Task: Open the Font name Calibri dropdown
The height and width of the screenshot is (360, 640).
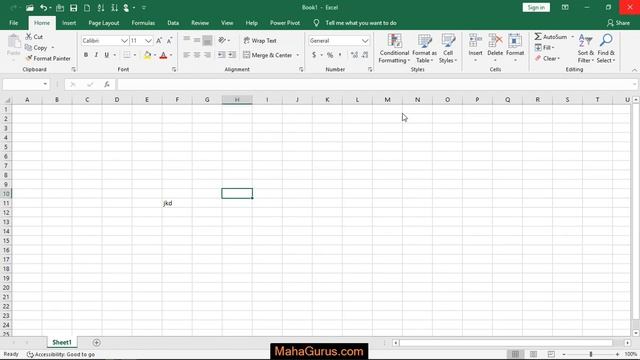Action: point(124,41)
